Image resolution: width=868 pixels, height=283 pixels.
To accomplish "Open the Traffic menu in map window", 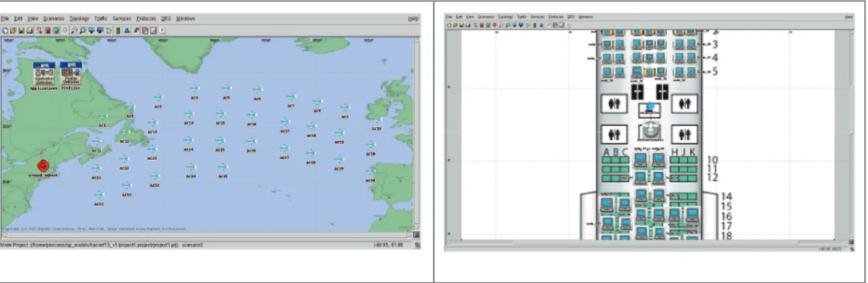I will 101,19.
